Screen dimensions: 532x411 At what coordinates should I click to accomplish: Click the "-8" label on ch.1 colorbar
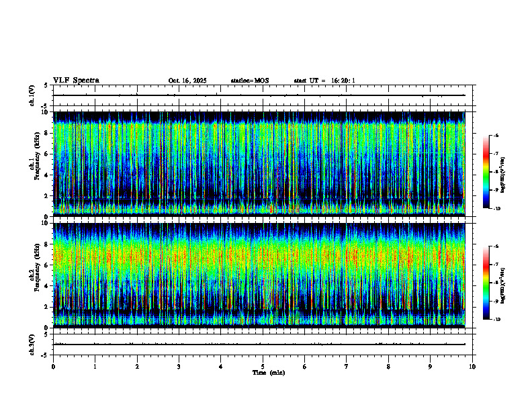(x=496, y=172)
